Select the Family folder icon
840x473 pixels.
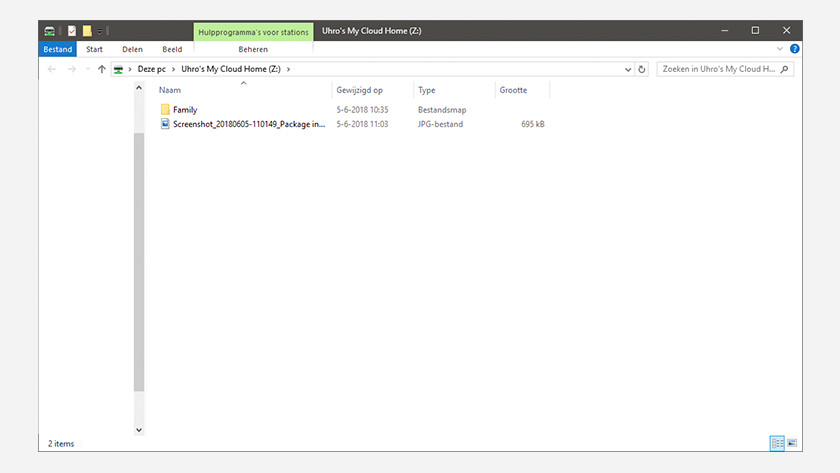[x=165, y=110]
